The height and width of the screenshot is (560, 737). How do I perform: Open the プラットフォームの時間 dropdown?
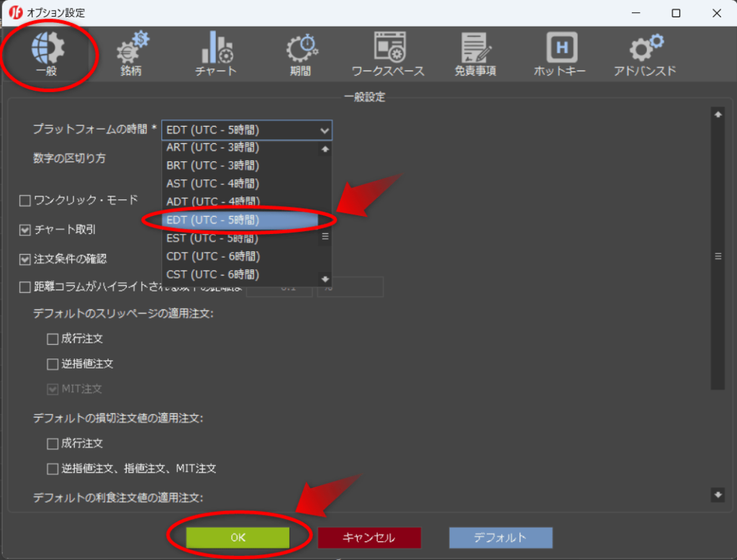325,130
